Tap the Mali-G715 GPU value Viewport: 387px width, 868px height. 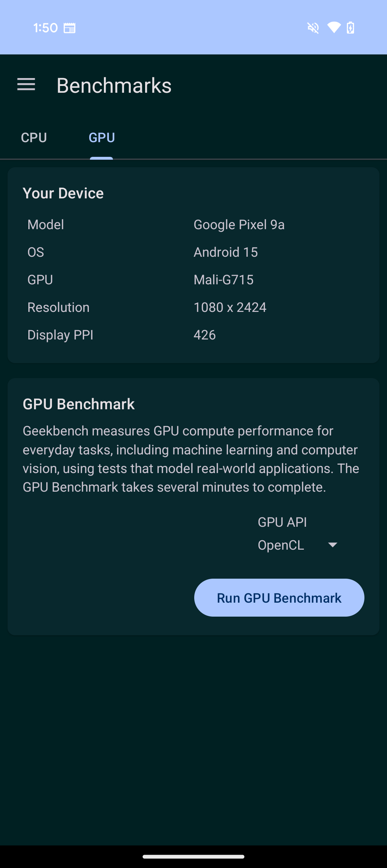coord(224,280)
